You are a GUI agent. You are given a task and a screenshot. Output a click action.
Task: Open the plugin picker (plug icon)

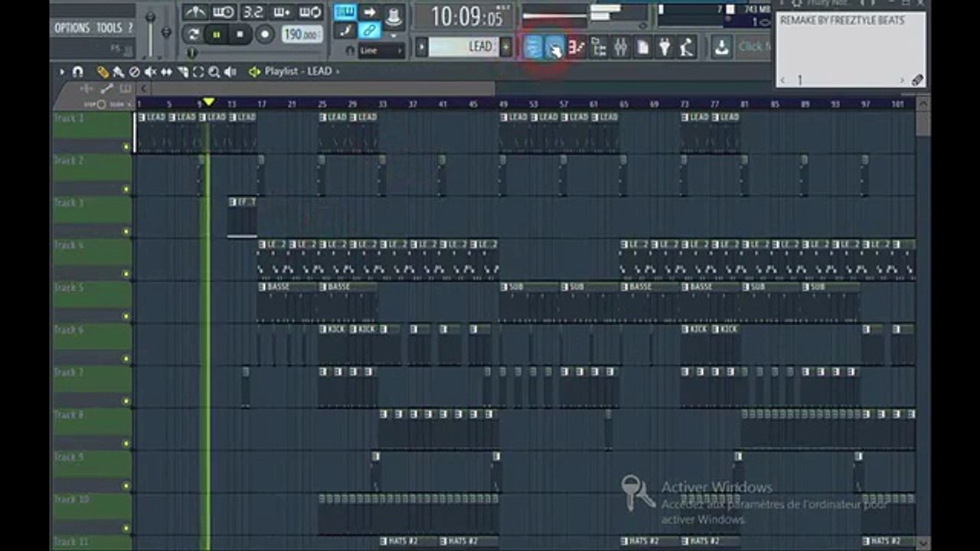(665, 47)
